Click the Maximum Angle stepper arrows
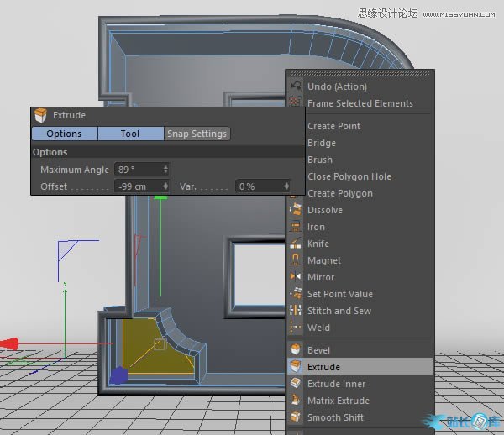Viewport: 504px width, 435px height. tap(165, 170)
